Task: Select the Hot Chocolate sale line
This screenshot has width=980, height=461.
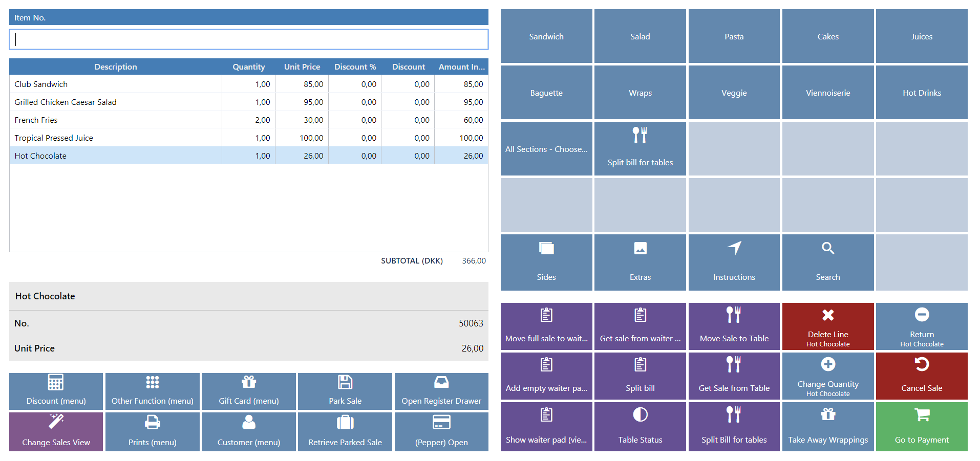Action: pyautogui.click(x=249, y=156)
